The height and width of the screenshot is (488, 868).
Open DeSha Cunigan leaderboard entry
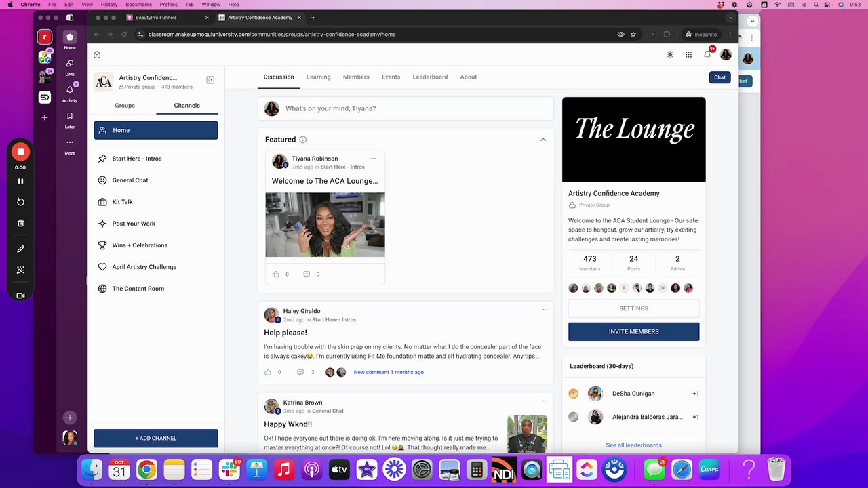click(633, 394)
